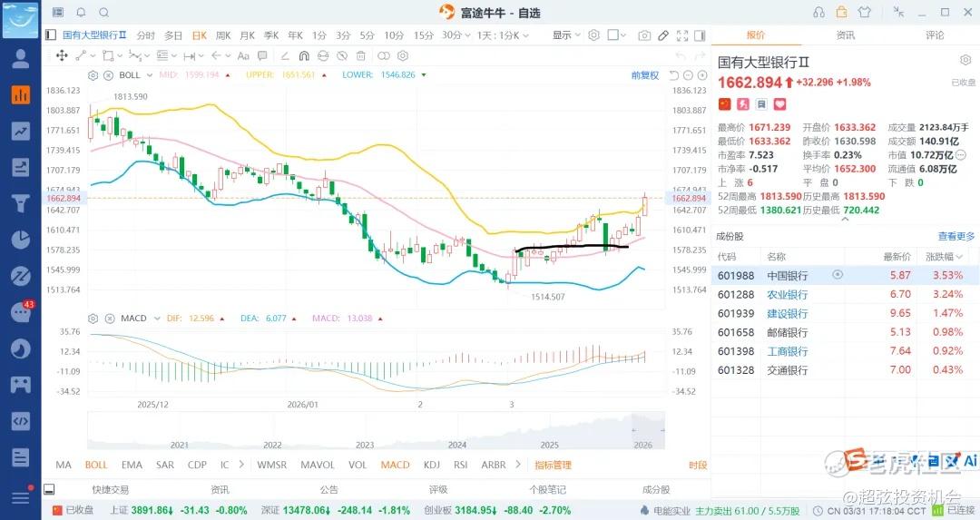Open the hamburger menu at sidebar bottom

tap(21, 497)
